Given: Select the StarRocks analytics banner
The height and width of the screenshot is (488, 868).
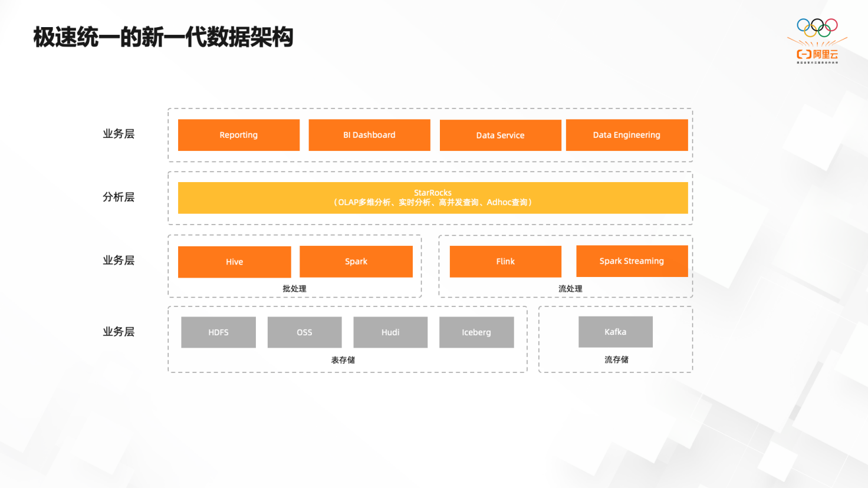Looking at the screenshot, I should [x=433, y=197].
